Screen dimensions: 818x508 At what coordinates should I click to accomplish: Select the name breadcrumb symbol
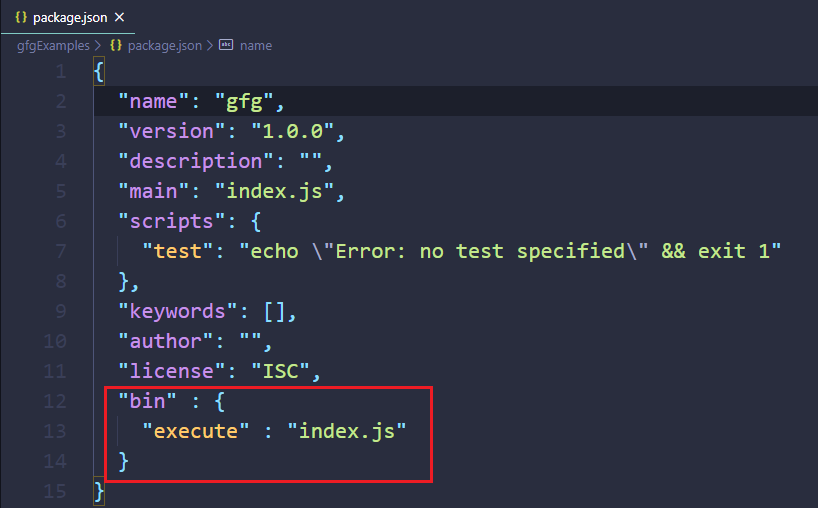pos(256,46)
